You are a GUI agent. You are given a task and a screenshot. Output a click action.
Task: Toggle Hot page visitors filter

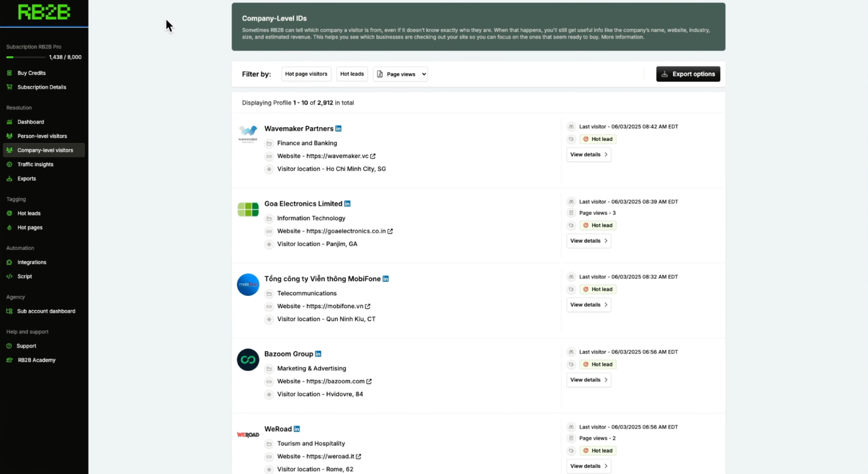306,74
